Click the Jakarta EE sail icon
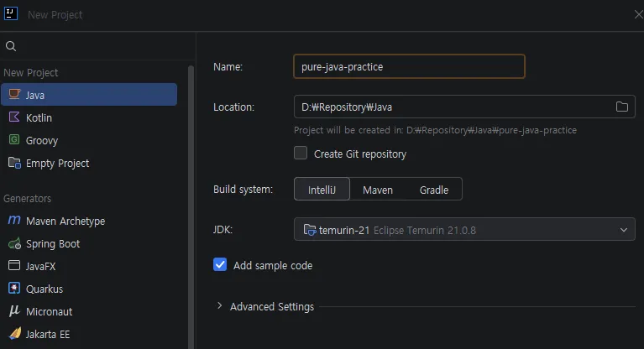644x349 pixels. [15, 333]
